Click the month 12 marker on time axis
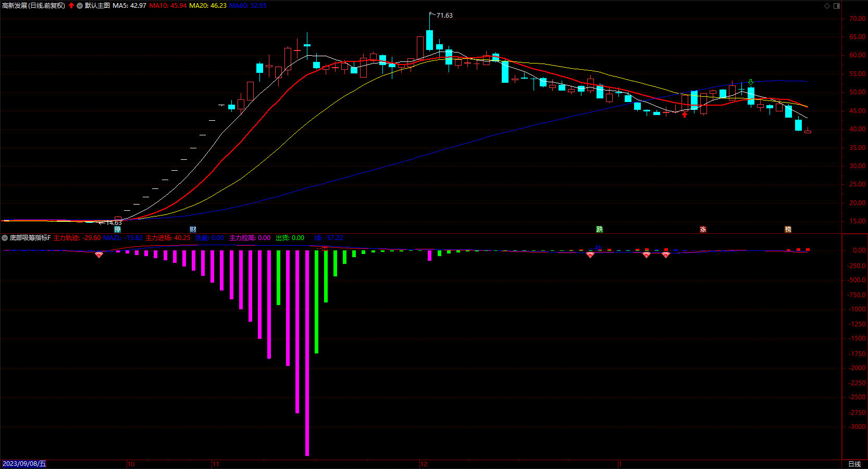Image resolution: width=868 pixels, height=469 pixels. 424,464
